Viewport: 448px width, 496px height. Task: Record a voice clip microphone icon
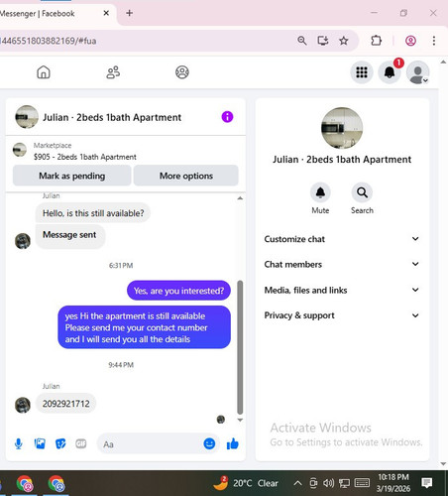pyautogui.click(x=19, y=443)
